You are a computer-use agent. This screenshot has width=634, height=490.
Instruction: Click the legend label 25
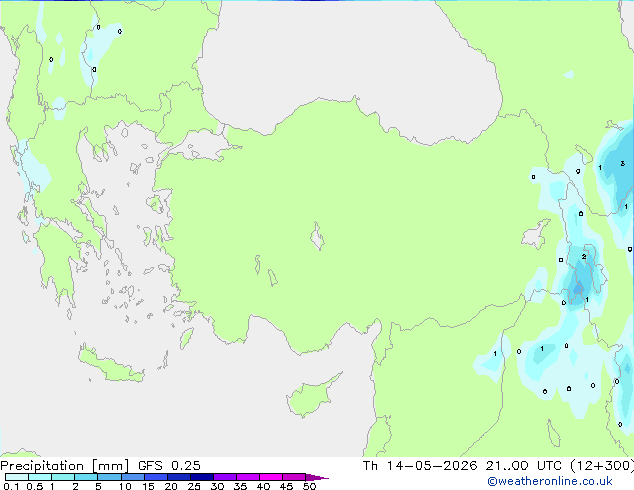click(194, 486)
